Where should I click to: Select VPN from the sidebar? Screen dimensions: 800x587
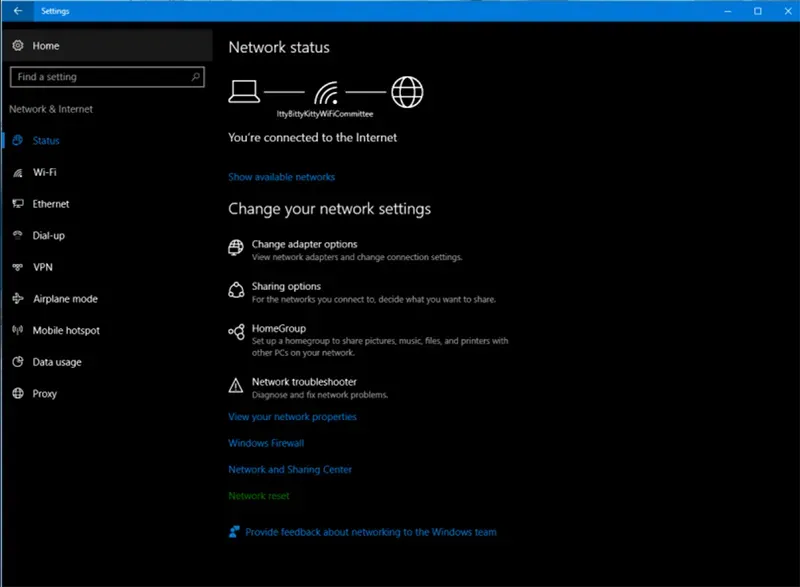pyautogui.click(x=43, y=267)
